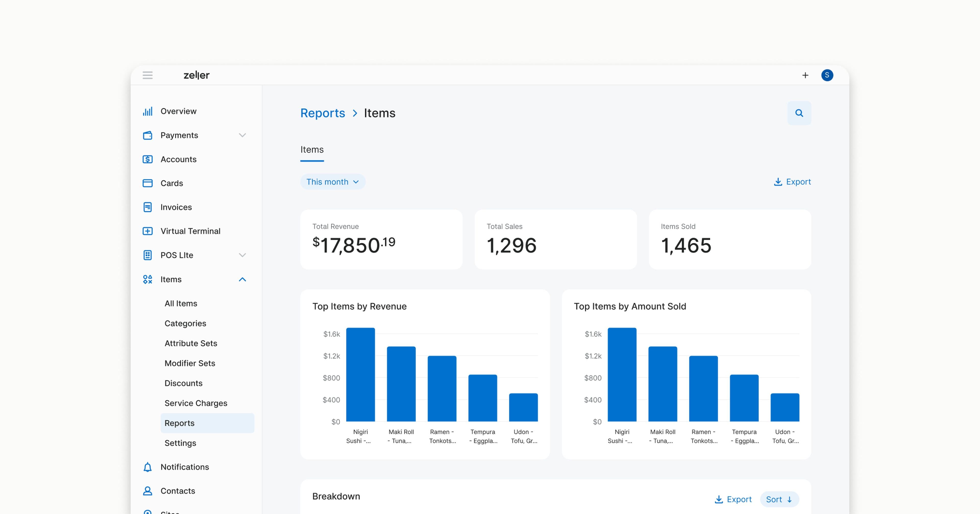Click Tempura Eggplant bar in Amount Sold chart
Screen dimensions: 980x514
pyautogui.click(x=744, y=398)
